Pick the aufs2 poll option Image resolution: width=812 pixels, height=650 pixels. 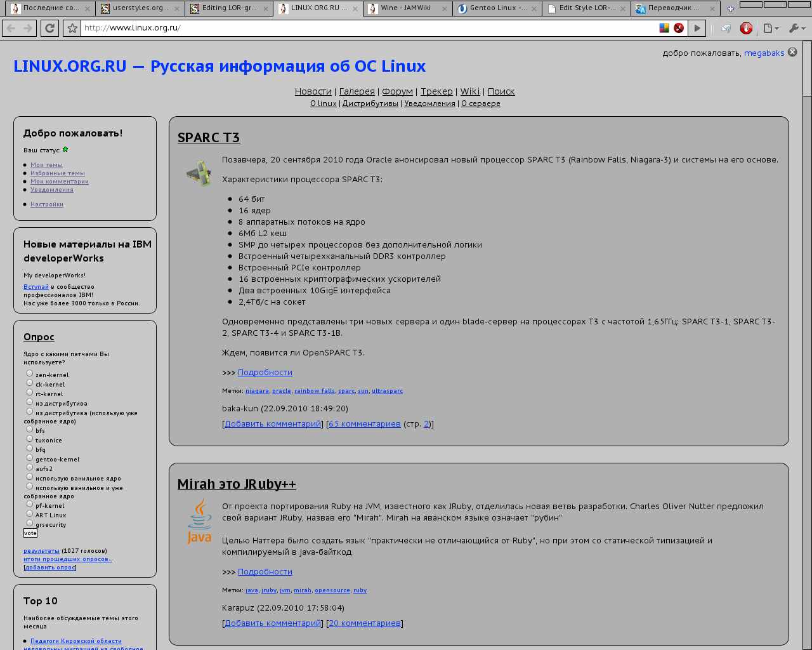pyautogui.click(x=29, y=467)
